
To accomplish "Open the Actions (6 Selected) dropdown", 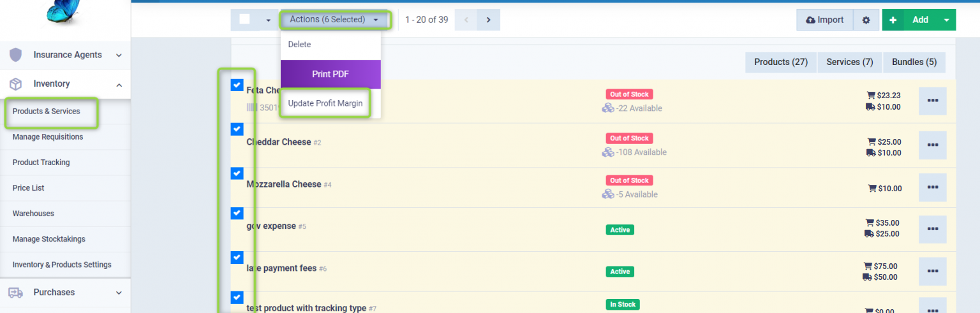I will pos(334,20).
